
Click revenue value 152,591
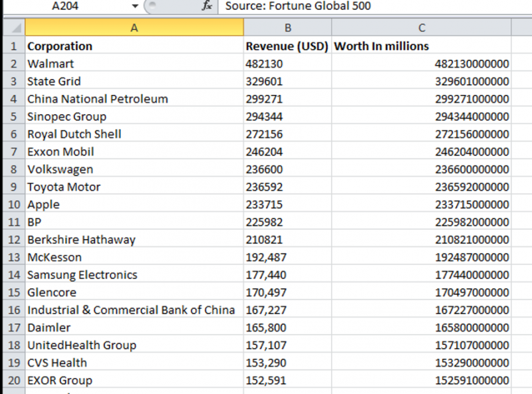point(288,380)
